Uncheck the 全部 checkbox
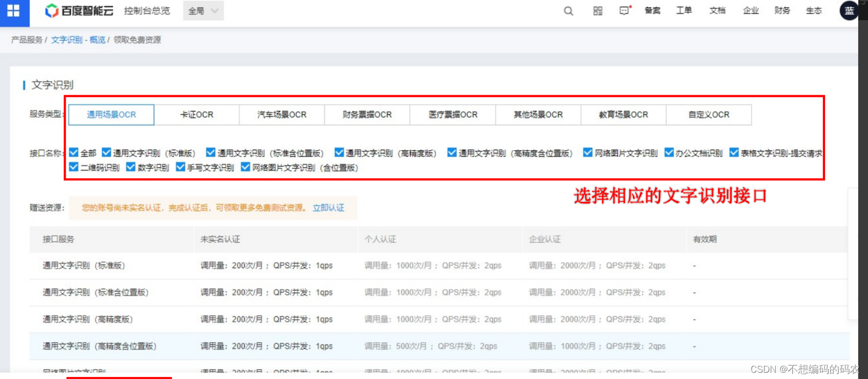The image size is (868, 379). 74,153
